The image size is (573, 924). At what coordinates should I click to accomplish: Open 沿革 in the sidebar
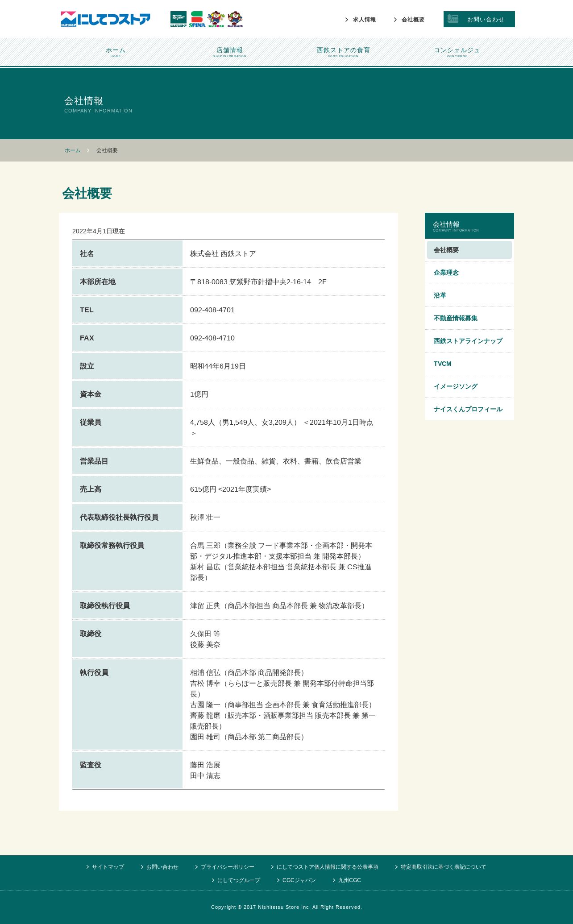click(x=469, y=295)
